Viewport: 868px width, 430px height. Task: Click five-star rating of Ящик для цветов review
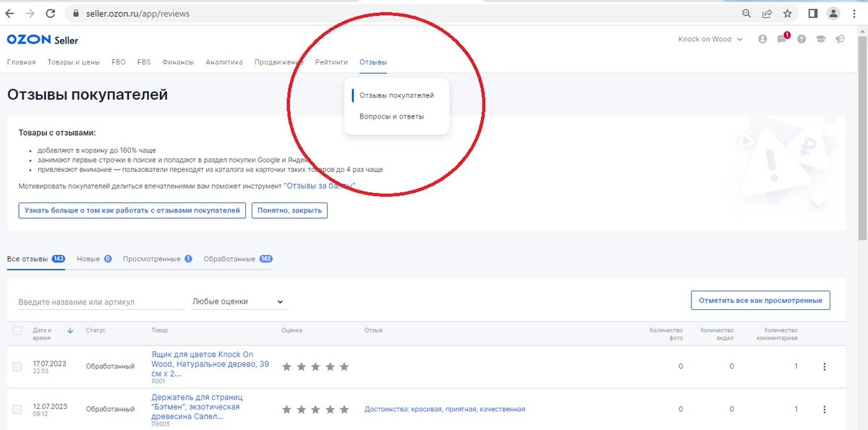coord(315,367)
